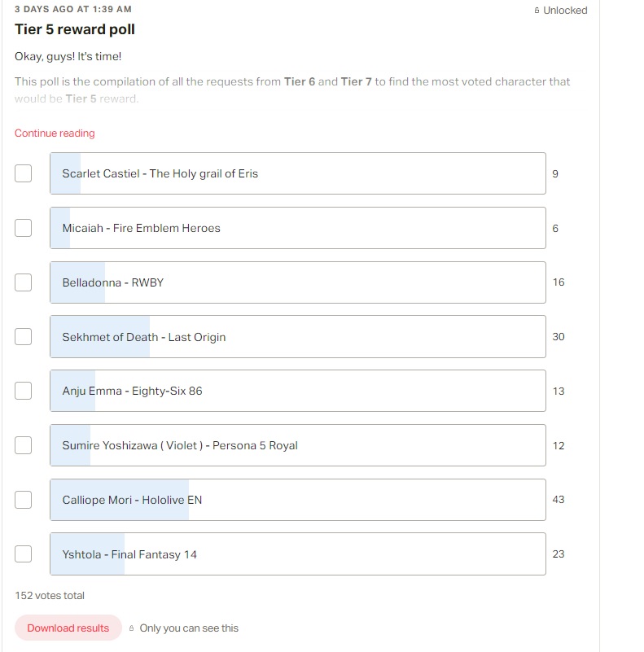The height and width of the screenshot is (652, 644).
Task: Click the lock icon beside Only you can see this
Action: pos(131,628)
